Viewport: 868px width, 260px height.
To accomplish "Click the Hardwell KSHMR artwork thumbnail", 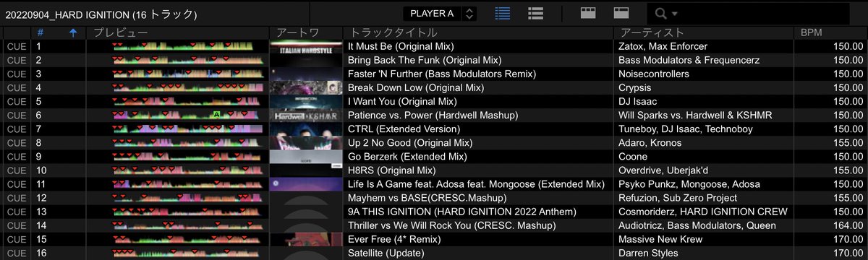I will 306,115.
